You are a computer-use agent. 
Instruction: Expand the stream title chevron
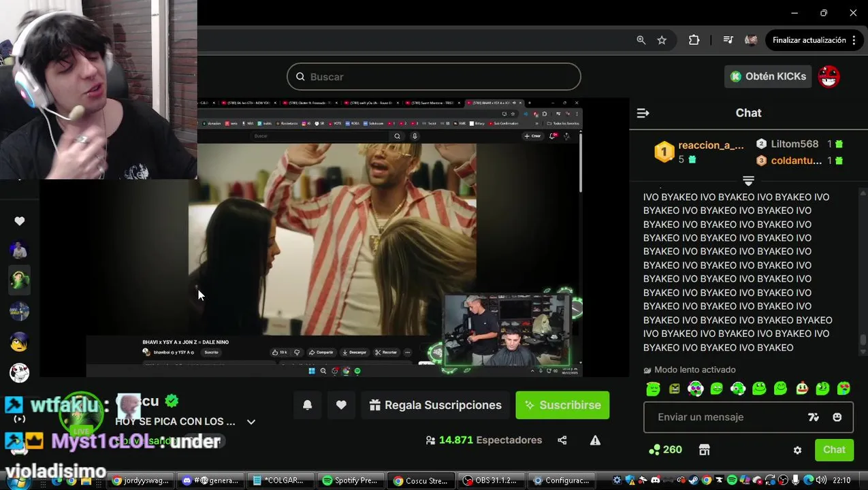coord(251,422)
